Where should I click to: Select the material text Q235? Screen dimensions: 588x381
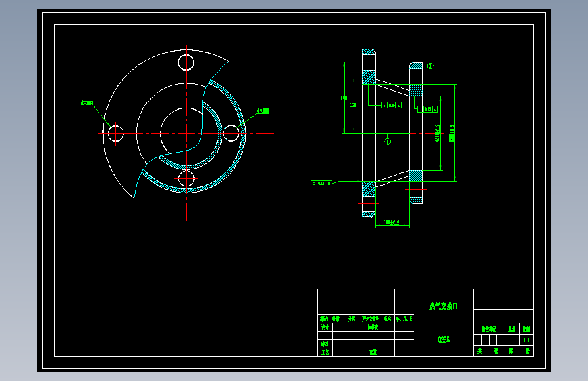point(444,340)
